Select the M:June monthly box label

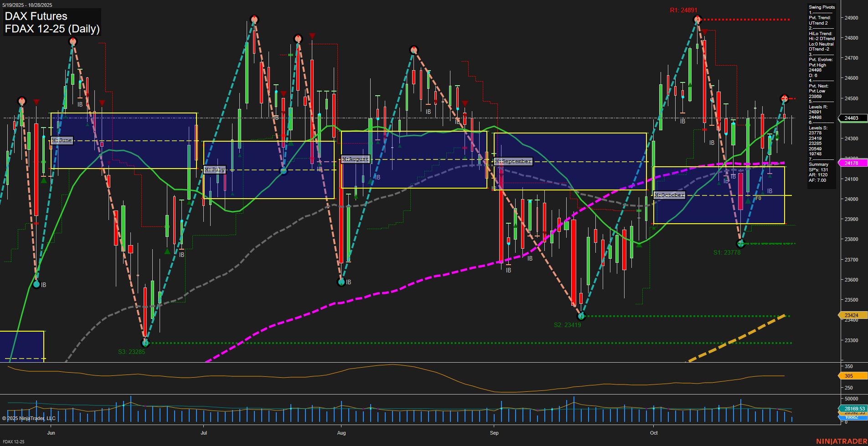tap(62, 140)
